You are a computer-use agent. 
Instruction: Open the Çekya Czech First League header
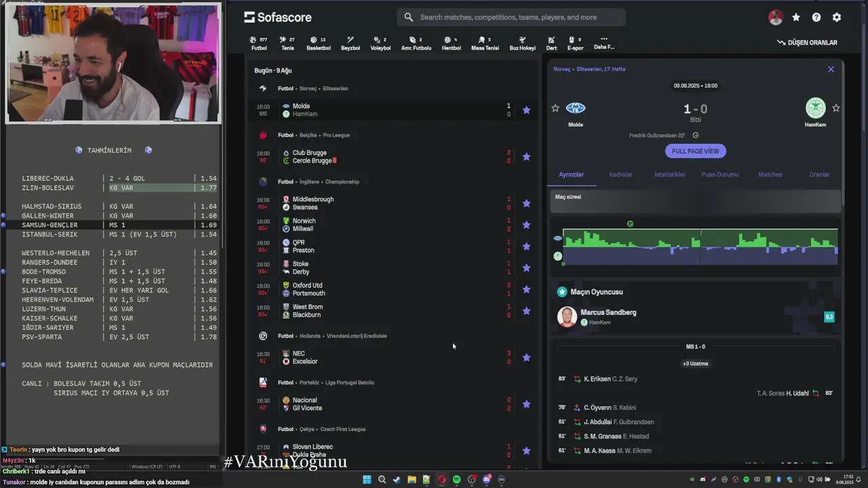[x=321, y=429]
